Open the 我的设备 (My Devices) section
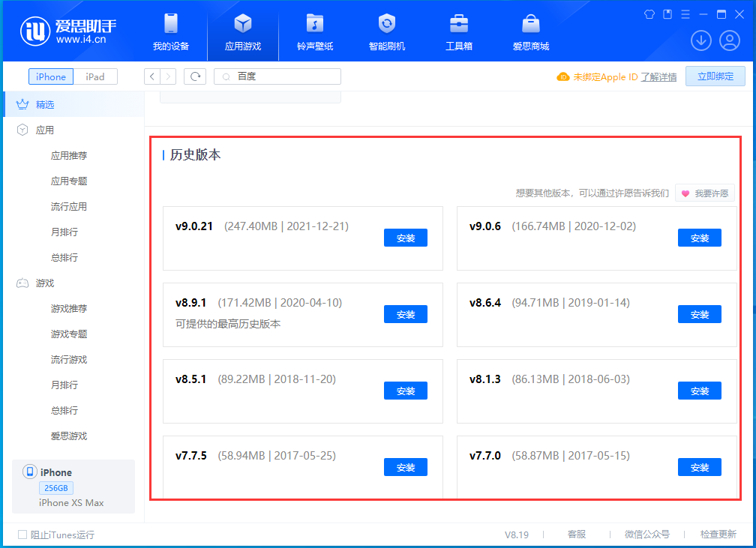 click(171, 31)
